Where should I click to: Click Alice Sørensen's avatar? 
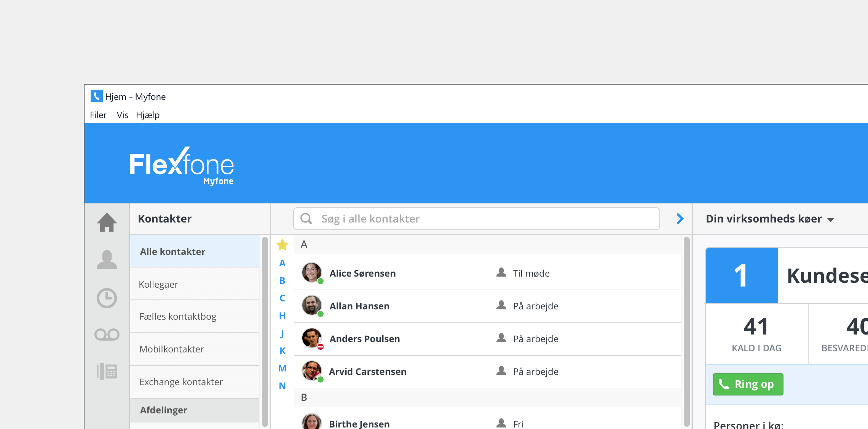click(x=312, y=273)
